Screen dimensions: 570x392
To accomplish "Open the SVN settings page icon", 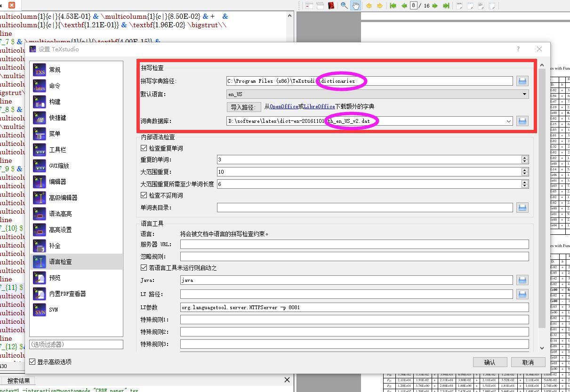I will [x=40, y=310].
